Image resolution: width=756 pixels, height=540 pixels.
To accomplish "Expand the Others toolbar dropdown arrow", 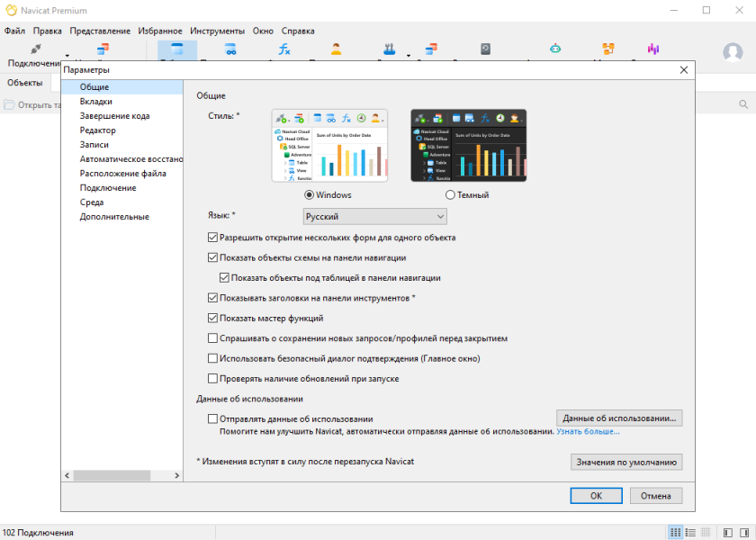I will [409, 56].
